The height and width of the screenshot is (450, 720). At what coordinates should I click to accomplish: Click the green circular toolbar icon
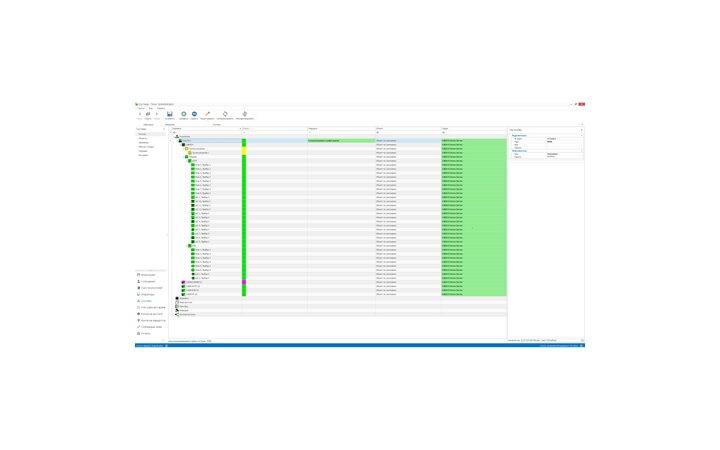point(183,114)
